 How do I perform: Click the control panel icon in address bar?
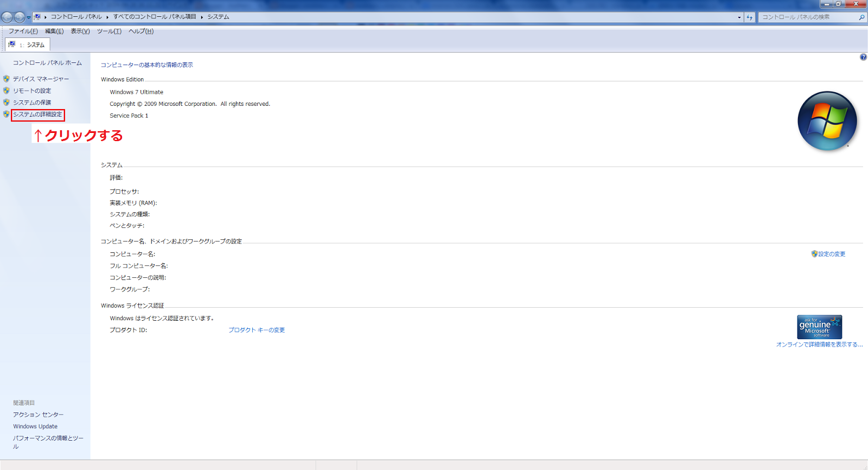pyautogui.click(x=37, y=17)
